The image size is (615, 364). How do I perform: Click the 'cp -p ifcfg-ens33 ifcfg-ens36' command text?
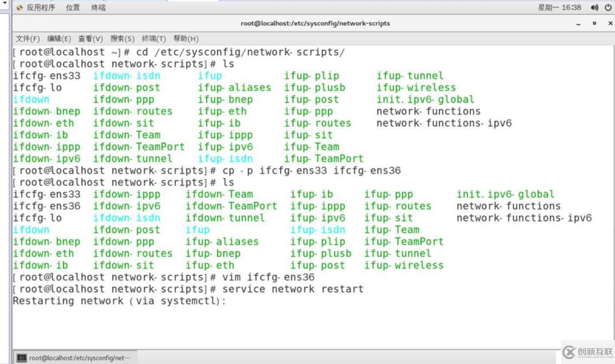(312, 171)
